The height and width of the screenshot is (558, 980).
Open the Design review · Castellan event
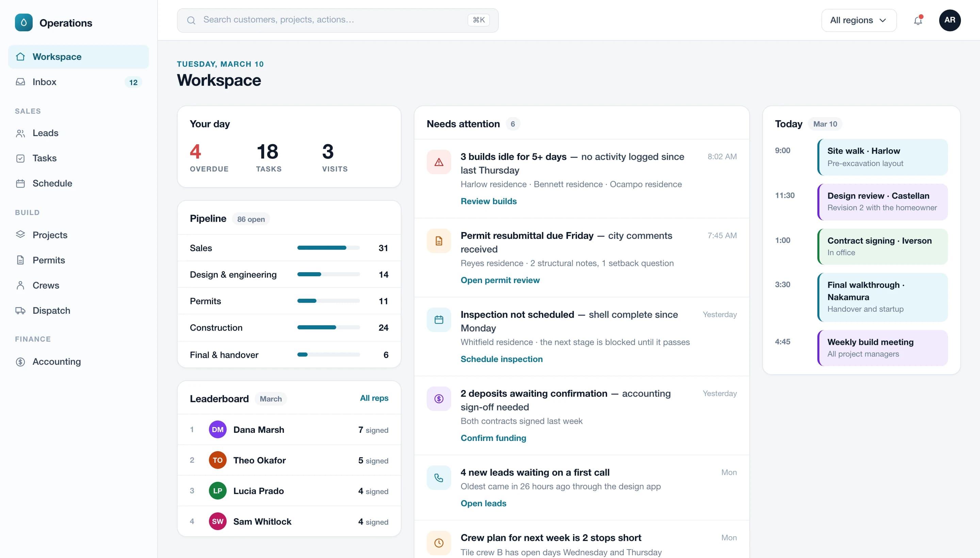(882, 202)
